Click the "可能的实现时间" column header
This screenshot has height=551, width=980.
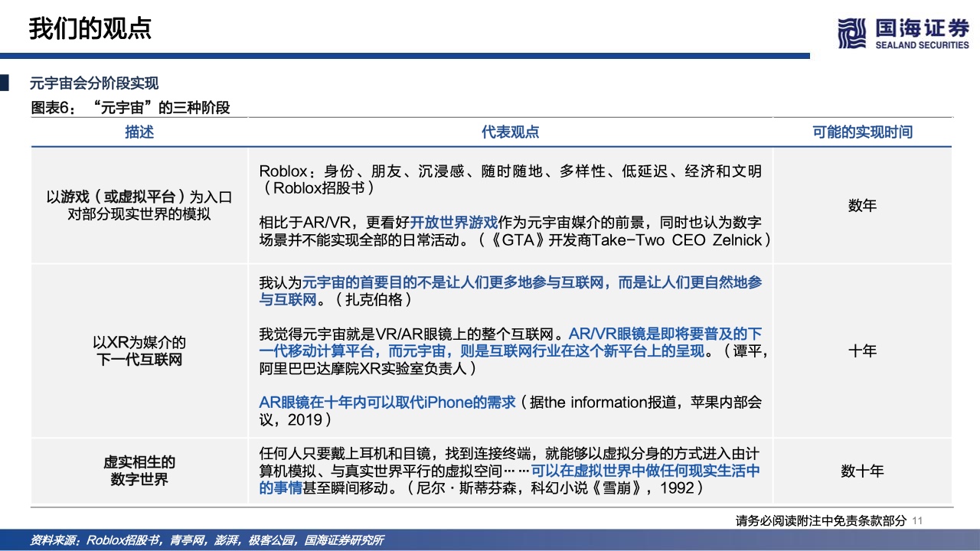click(x=863, y=132)
